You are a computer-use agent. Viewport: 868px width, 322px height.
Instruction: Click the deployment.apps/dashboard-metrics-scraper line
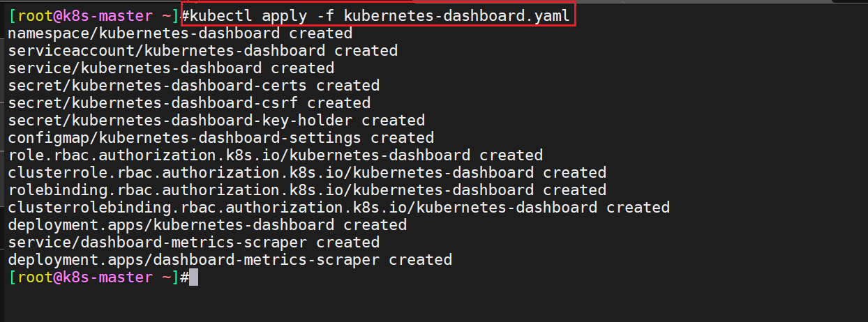230,259
